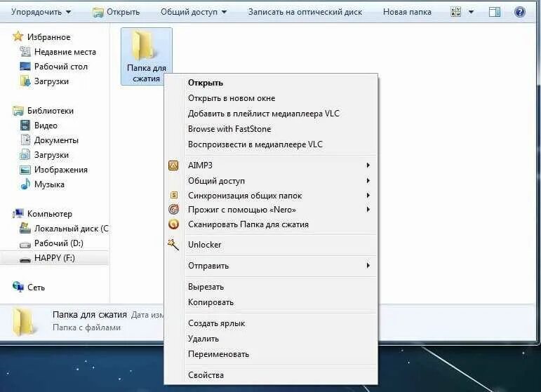Image resolution: width=541 pixels, height=392 pixels.
Task: Select Воспроизвести в медиаплеере VLC
Action: [x=255, y=144]
